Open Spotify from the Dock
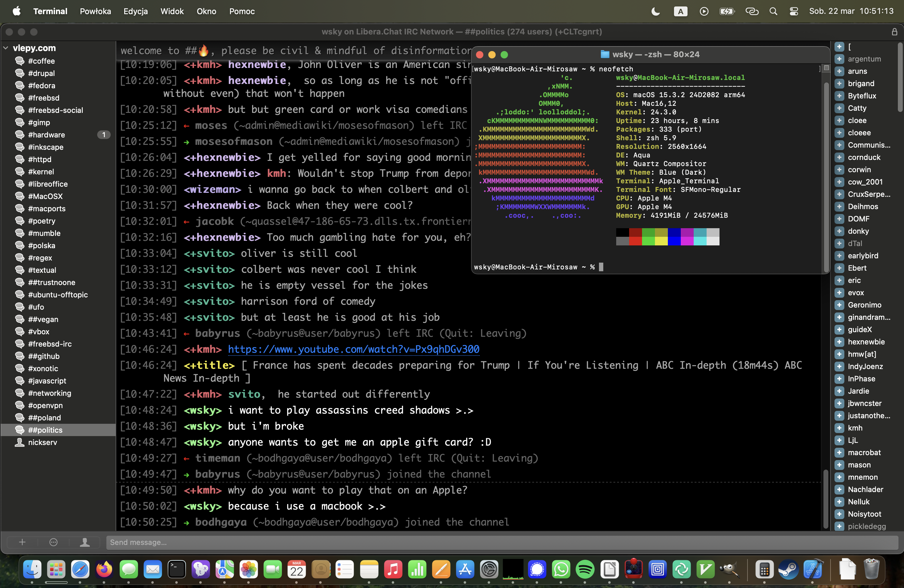 (x=585, y=569)
